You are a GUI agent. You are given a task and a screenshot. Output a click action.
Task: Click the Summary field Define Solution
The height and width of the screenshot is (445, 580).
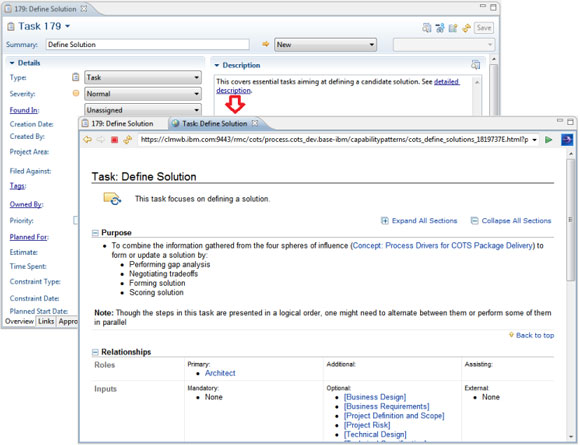tap(148, 44)
